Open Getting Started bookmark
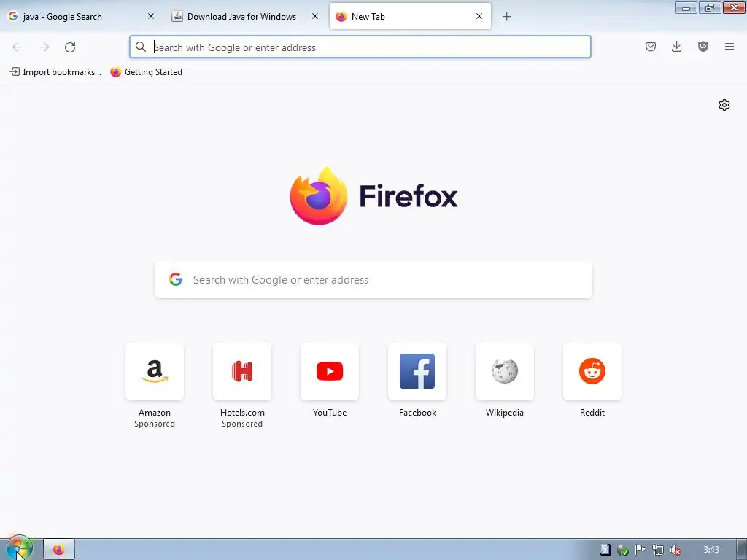The width and height of the screenshot is (747, 560). pyautogui.click(x=146, y=72)
